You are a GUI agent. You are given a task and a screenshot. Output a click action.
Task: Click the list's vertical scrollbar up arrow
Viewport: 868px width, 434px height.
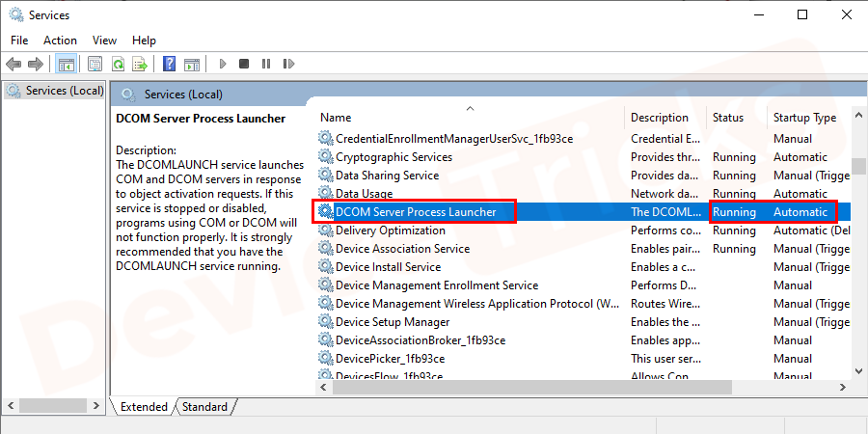point(859,115)
